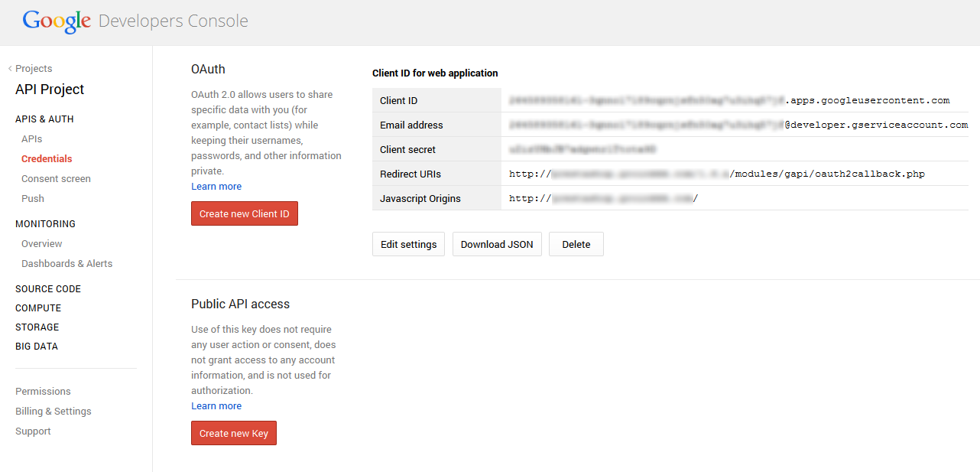Select the Javascript Origins row label
This screenshot has width=980, height=472.
click(x=420, y=199)
